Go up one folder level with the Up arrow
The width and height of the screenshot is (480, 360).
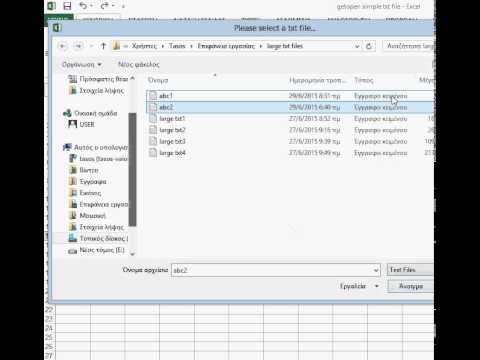click(103, 46)
